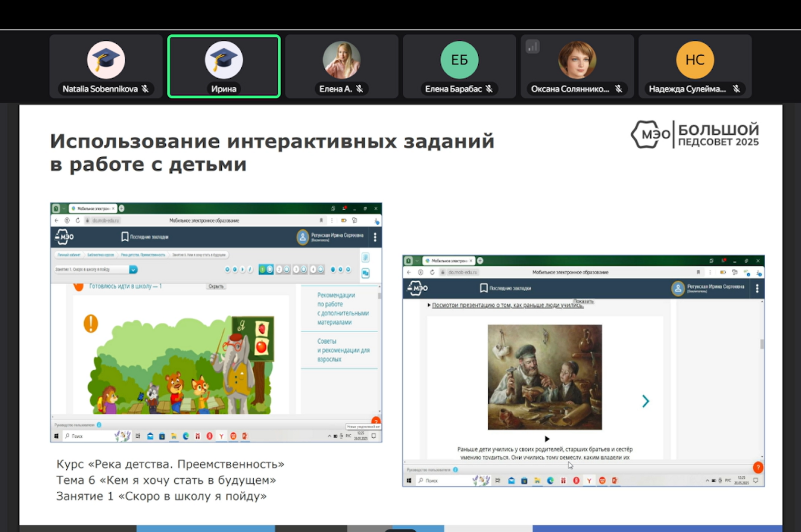Open Советы и рекомендации для взрослых link
Viewport: 801px width, 532px height.
click(x=343, y=350)
